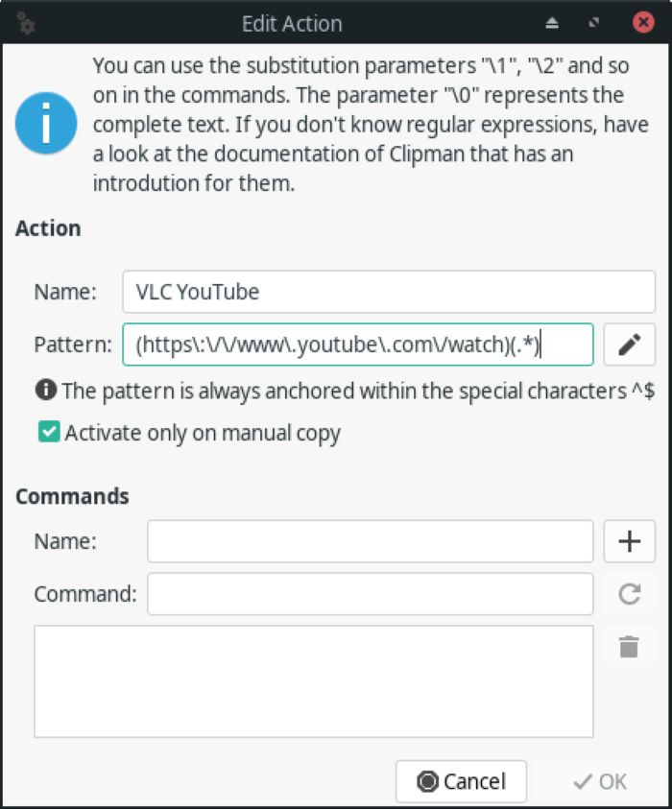Click the empty commands list box
Viewport: 672px width, 809px height.
pos(312,681)
